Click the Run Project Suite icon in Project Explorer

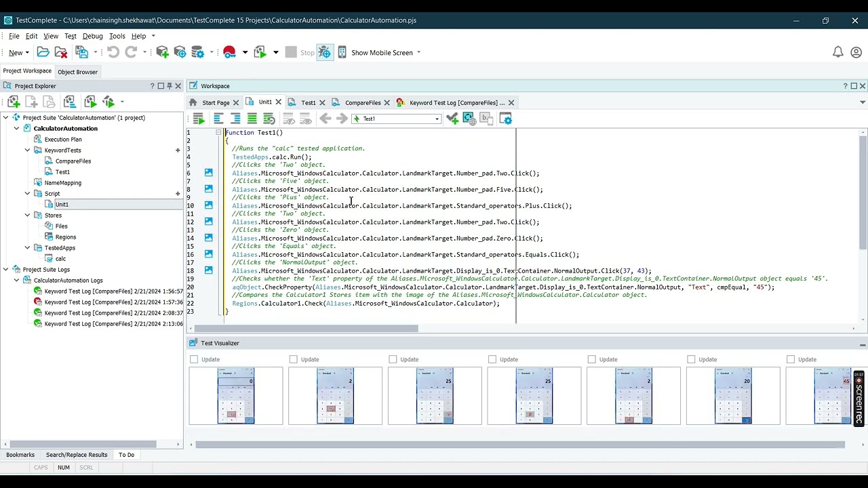coord(108,102)
